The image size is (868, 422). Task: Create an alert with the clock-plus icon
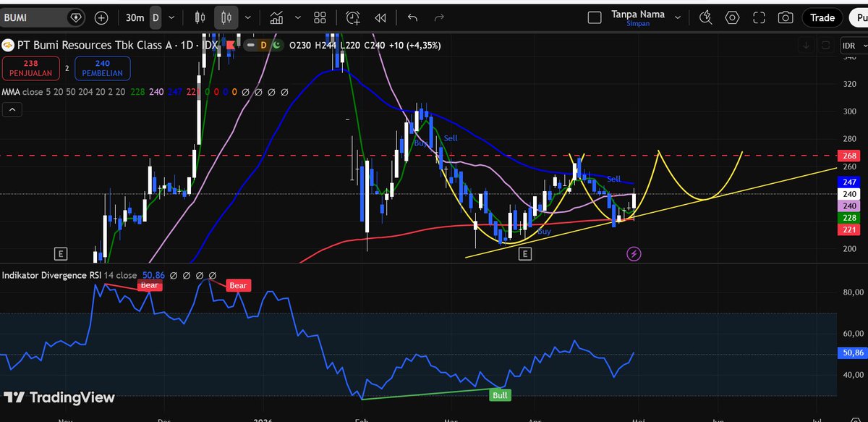click(x=353, y=17)
